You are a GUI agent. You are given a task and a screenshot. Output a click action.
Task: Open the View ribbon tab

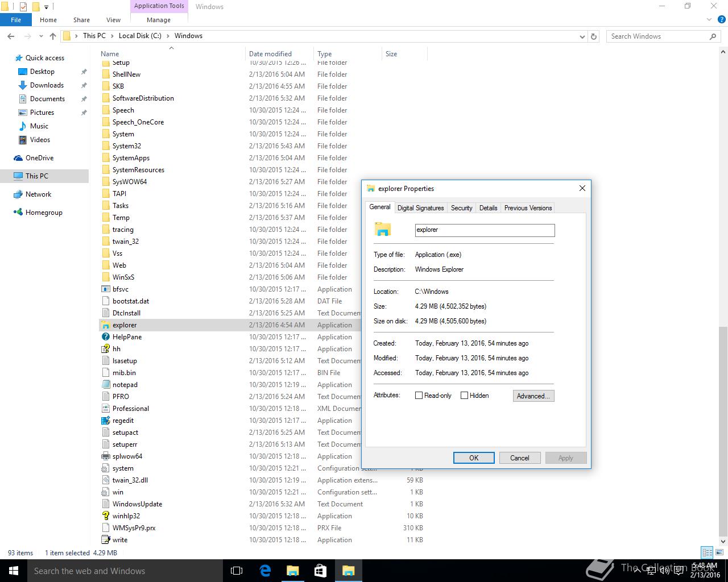[x=113, y=20]
